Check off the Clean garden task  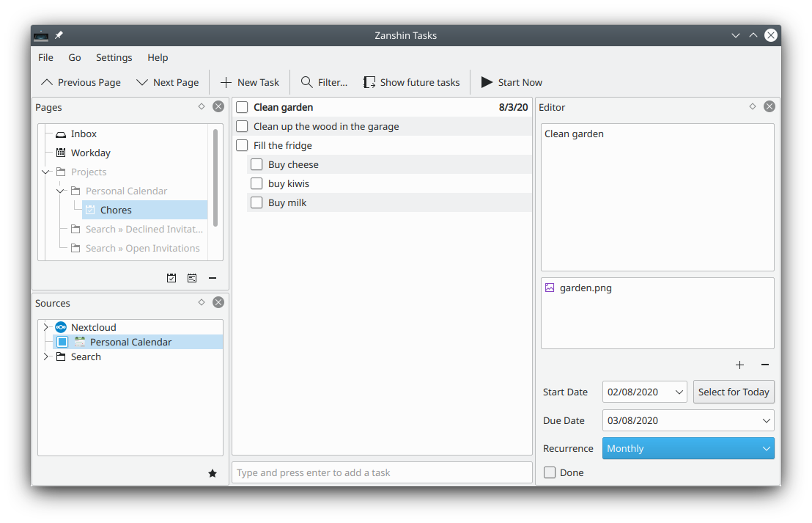coord(242,108)
